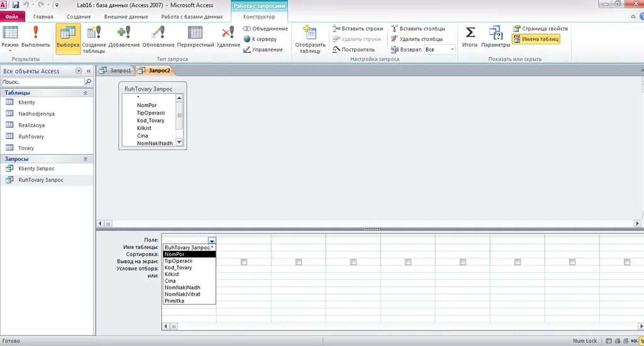Toggle Вывод на экран checkbox in seventh column

(518, 262)
